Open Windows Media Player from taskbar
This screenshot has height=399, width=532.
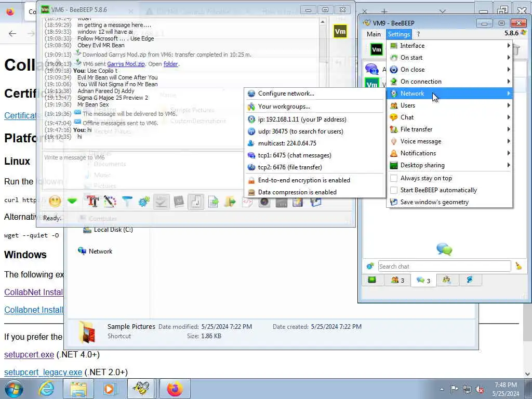[110, 389]
